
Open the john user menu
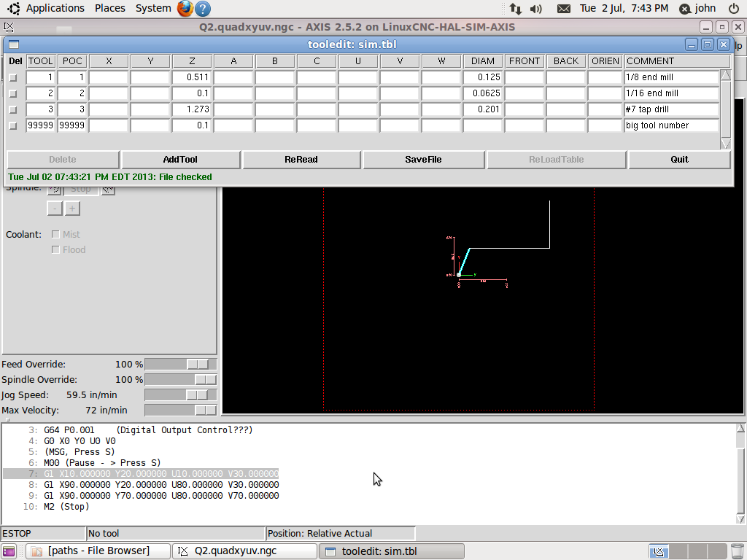coord(697,9)
